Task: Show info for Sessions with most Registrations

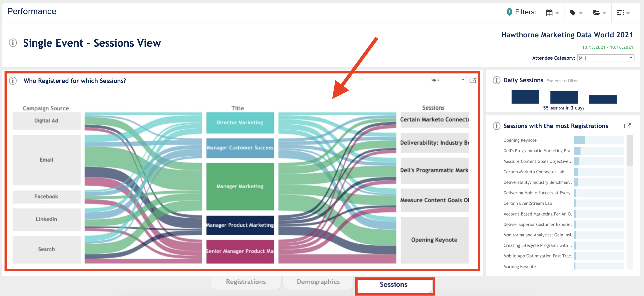Action: pyautogui.click(x=496, y=126)
